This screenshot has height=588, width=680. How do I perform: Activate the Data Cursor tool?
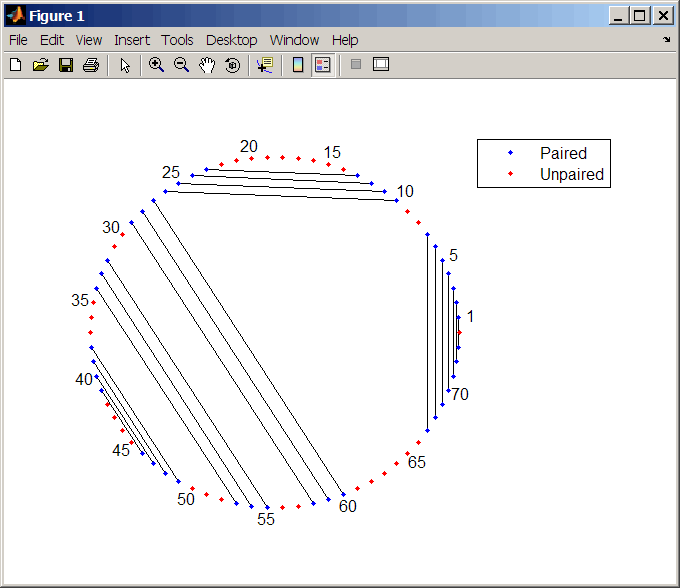[x=265, y=65]
